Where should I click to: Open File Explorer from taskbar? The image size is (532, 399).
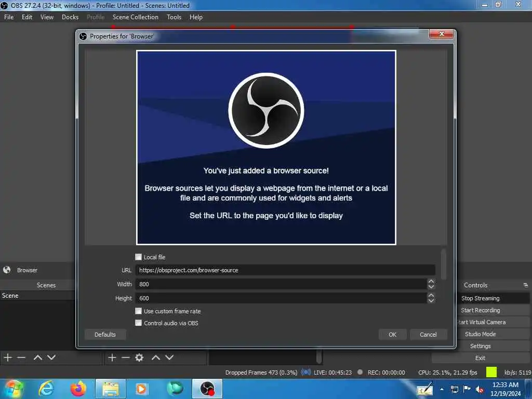[x=111, y=389]
